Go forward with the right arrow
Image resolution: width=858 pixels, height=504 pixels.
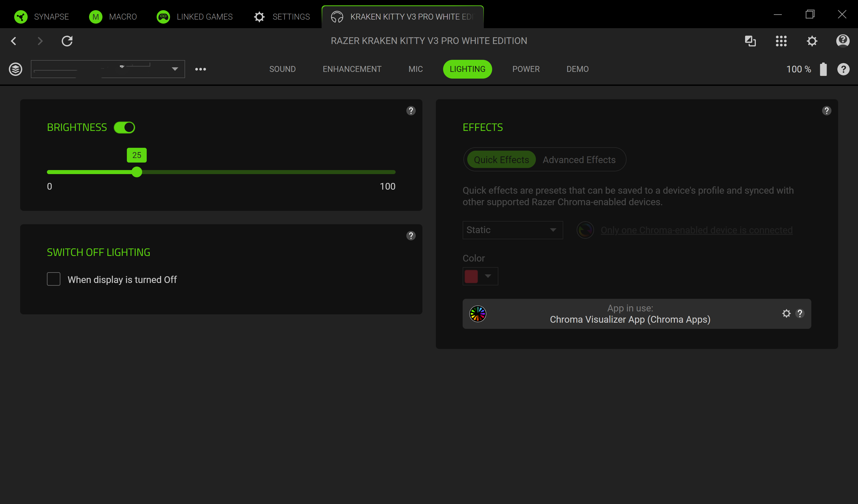pyautogui.click(x=40, y=41)
